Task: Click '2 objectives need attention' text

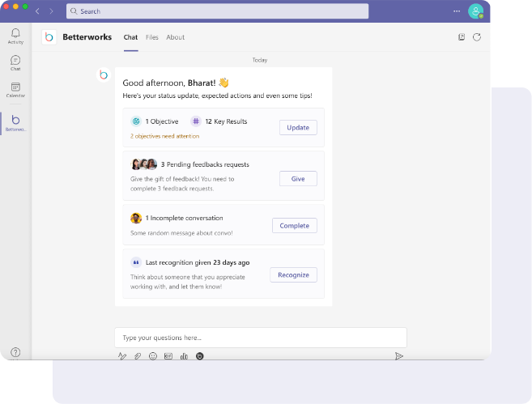Action: (165, 136)
